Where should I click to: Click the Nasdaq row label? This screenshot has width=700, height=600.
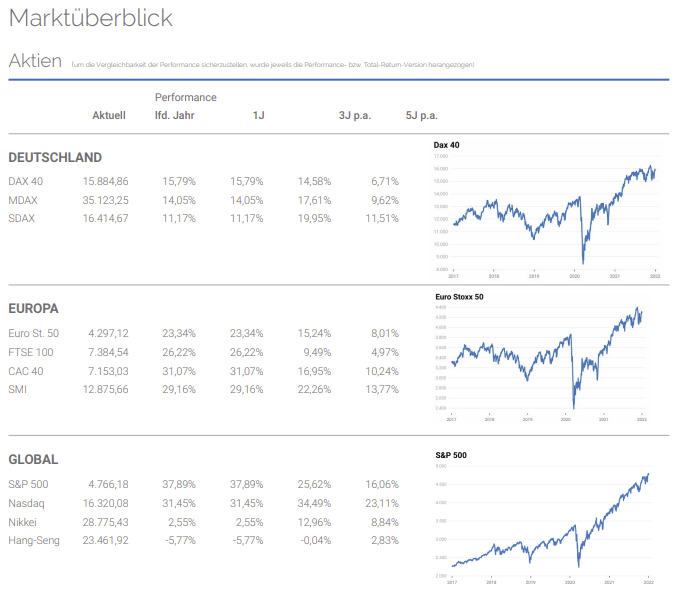click(26, 503)
